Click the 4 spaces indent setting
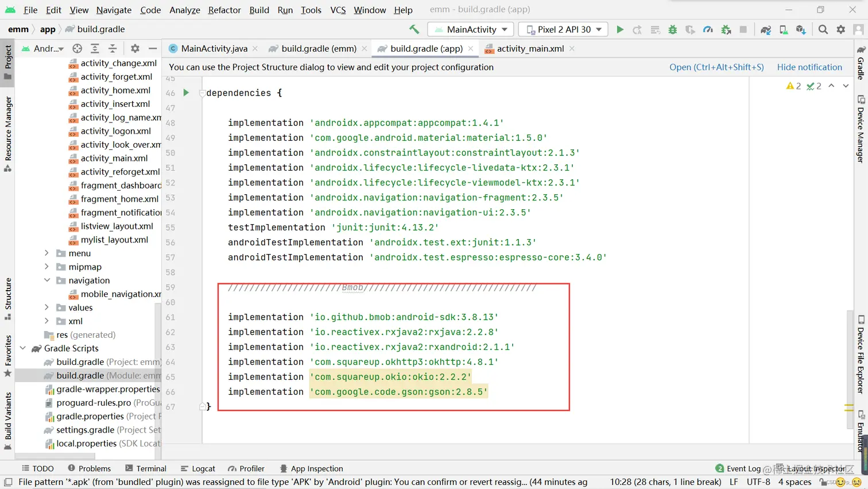 (795, 482)
